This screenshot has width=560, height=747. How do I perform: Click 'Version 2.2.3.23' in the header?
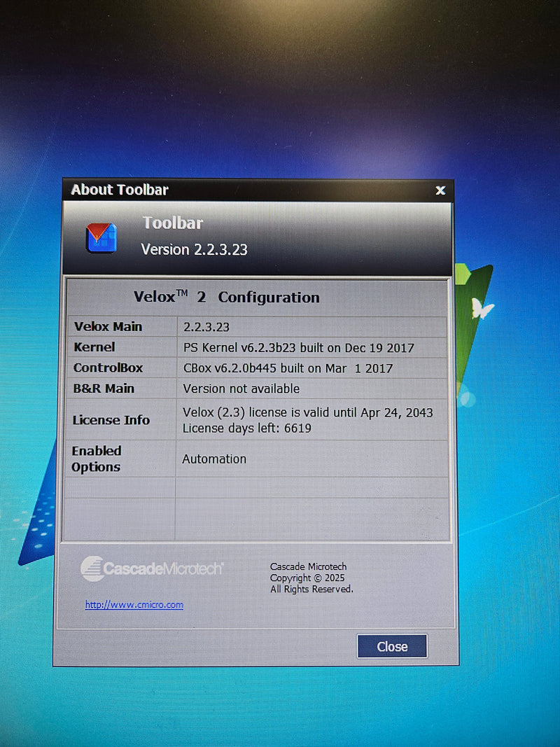pyautogui.click(x=195, y=250)
